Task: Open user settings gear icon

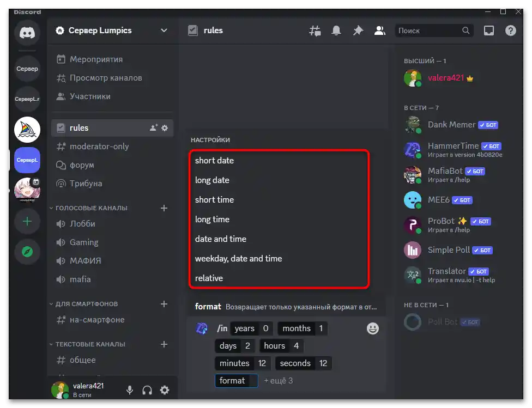Action: (x=165, y=390)
